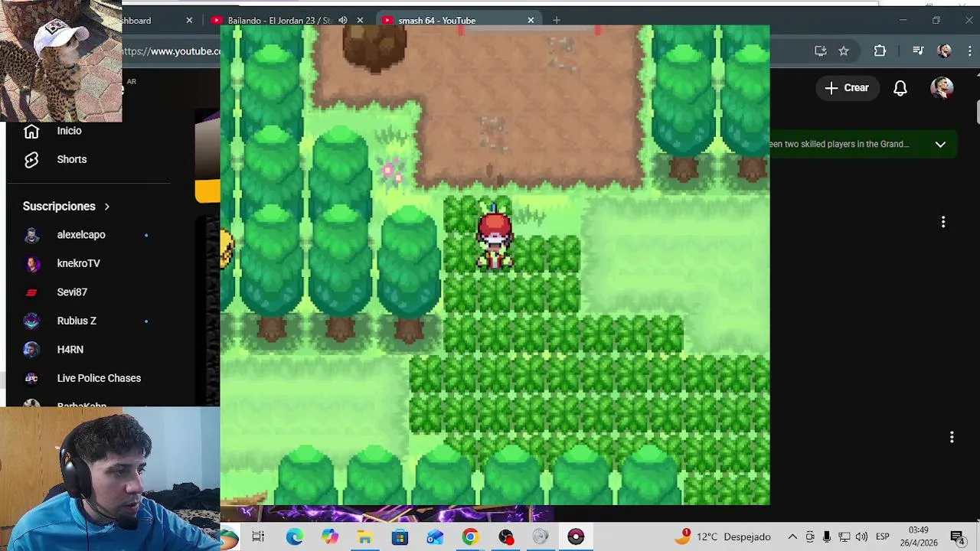Expand the Suscripciones section arrow
The image size is (980, 551).
pyautogui.click(x=107, y=207)
